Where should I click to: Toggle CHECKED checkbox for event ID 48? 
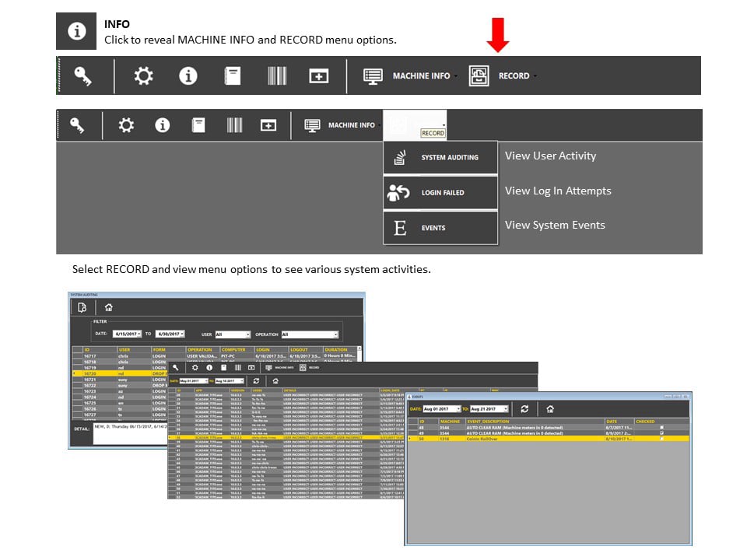point(661,427)
